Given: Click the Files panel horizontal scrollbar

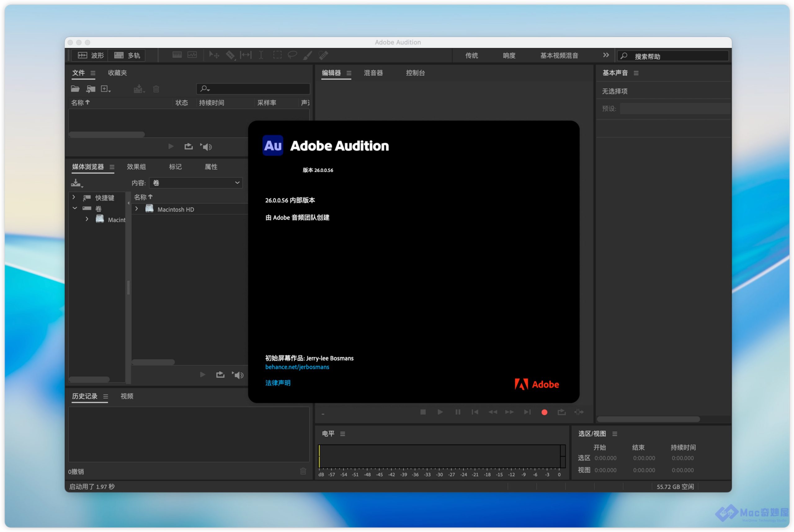Looking at the screenshot, I should pos(107,134).
